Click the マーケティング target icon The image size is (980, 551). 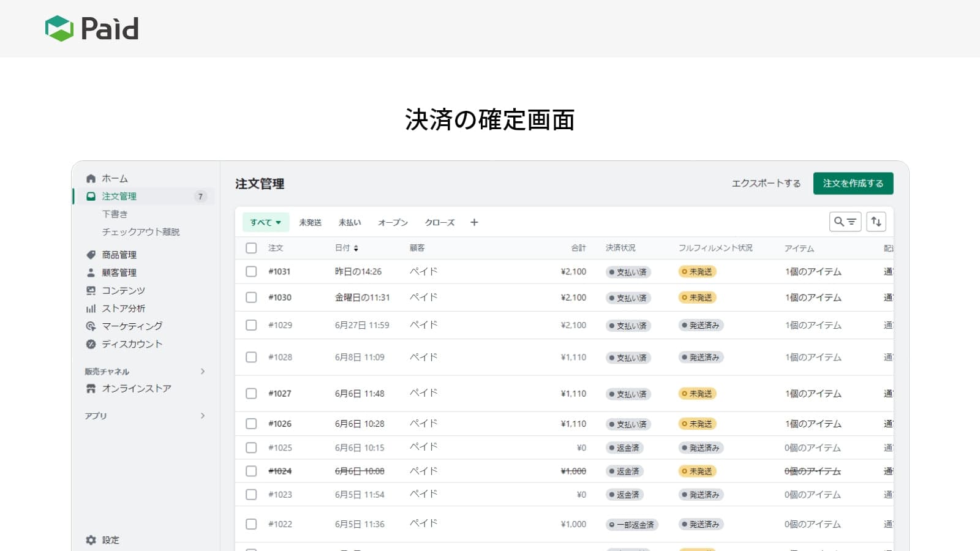point(91,326)
